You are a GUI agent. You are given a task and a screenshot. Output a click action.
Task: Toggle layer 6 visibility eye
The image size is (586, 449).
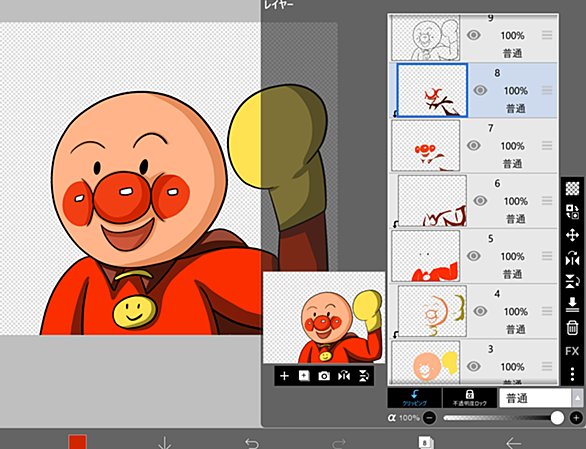click(x=480, y=201)
